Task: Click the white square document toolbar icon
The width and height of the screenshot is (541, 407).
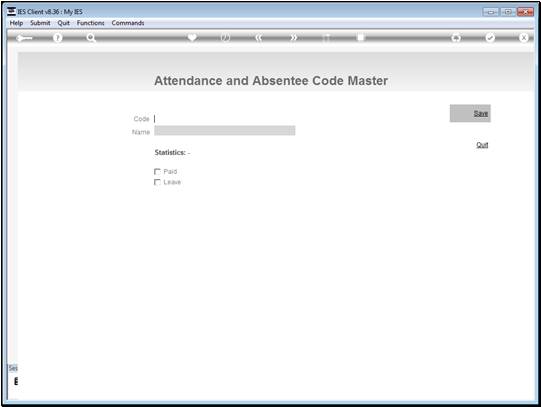Action: coord(361,37)
